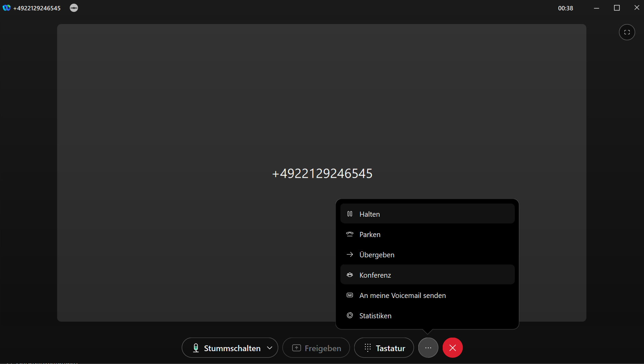The image size is (644, 364).
Task: Click the Freigeben share screen button
Action: click(x=316, y=348)
